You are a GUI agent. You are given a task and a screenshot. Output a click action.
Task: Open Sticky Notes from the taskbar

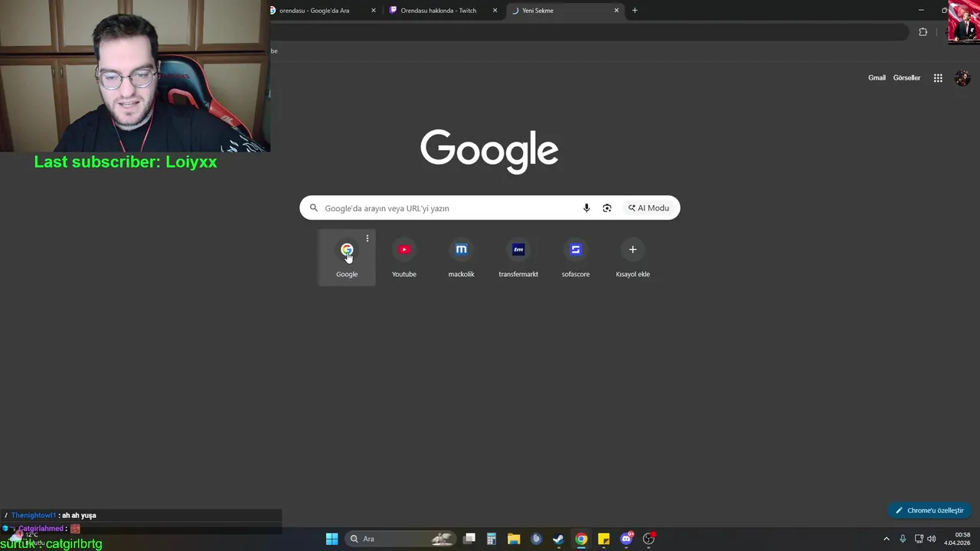point(603,539)
